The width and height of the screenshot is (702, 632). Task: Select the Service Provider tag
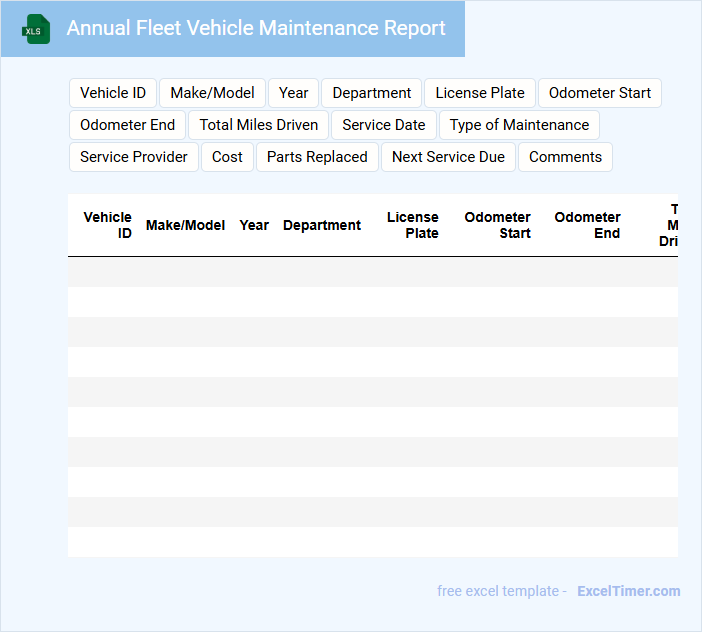tap(134, 157)
